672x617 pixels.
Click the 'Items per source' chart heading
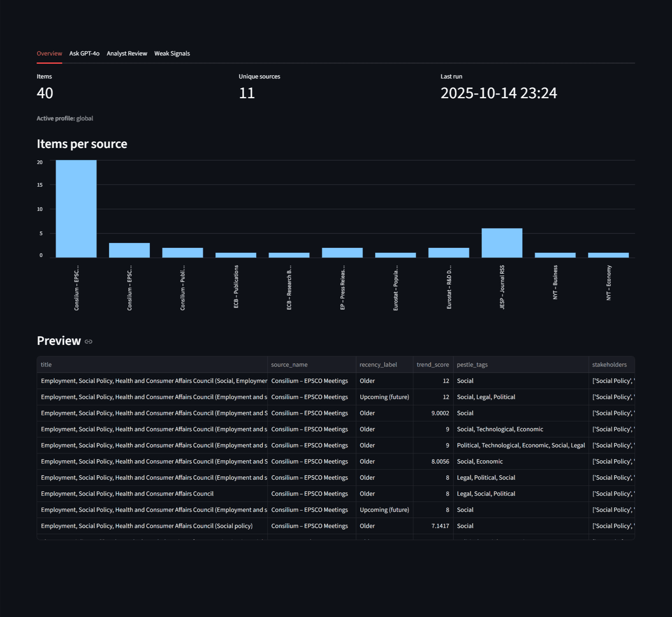point(82,144)
